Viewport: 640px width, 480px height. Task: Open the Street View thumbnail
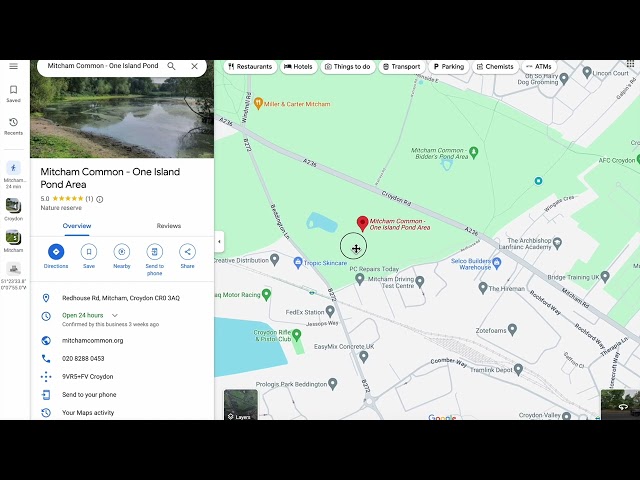(620, 404)
